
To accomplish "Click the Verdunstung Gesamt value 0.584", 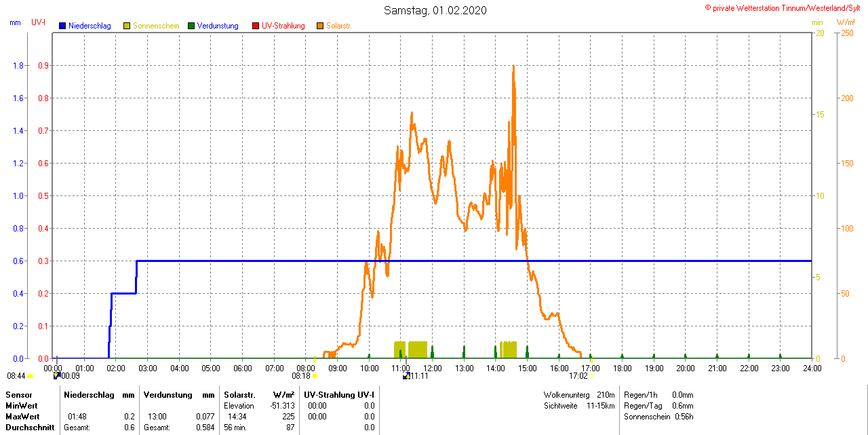I will click(x=204, y=428).
